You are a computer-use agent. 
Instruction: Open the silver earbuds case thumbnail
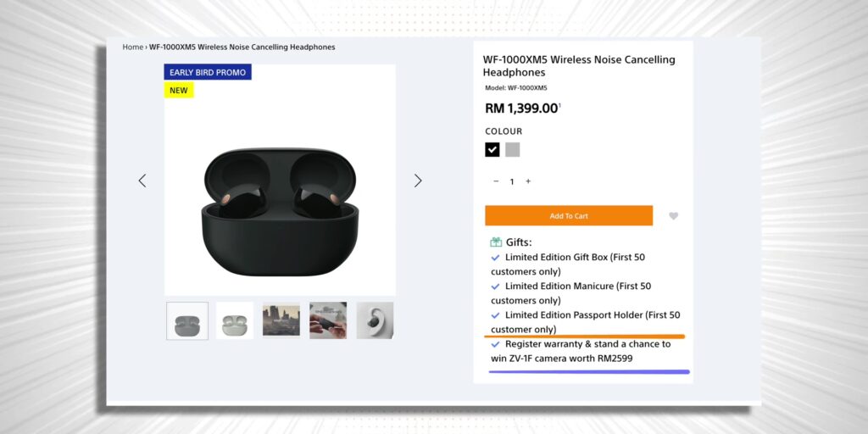(235, 320)
